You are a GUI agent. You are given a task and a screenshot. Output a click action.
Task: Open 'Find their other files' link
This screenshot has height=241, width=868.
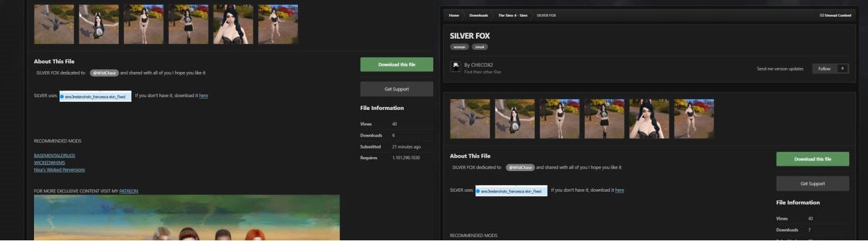pos(482,72)
